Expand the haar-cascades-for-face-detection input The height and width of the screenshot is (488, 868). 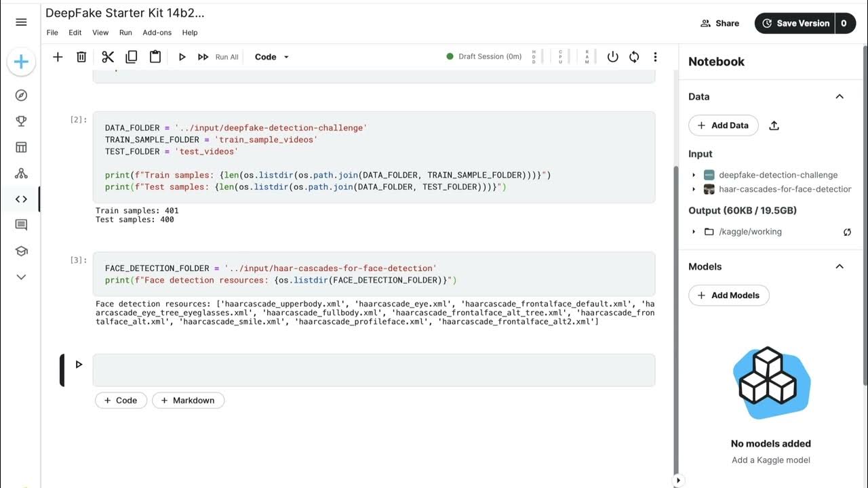click(694, 189)
